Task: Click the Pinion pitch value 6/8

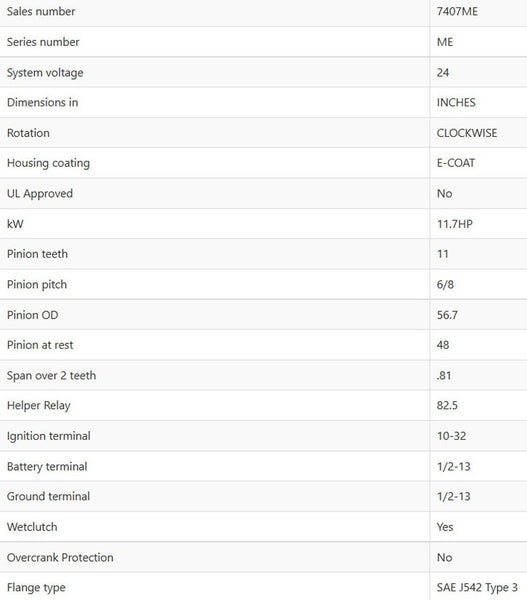Action: pyautogui.click(x=445, y=284)
